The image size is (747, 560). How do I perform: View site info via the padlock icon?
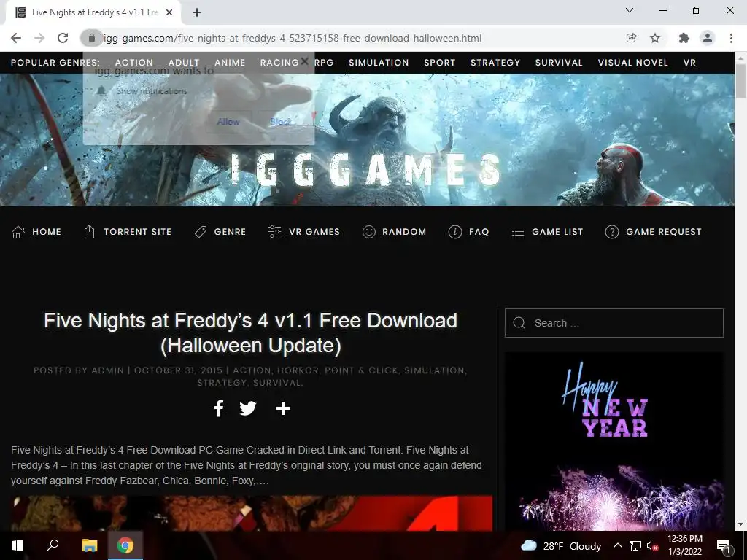[92, 38]
